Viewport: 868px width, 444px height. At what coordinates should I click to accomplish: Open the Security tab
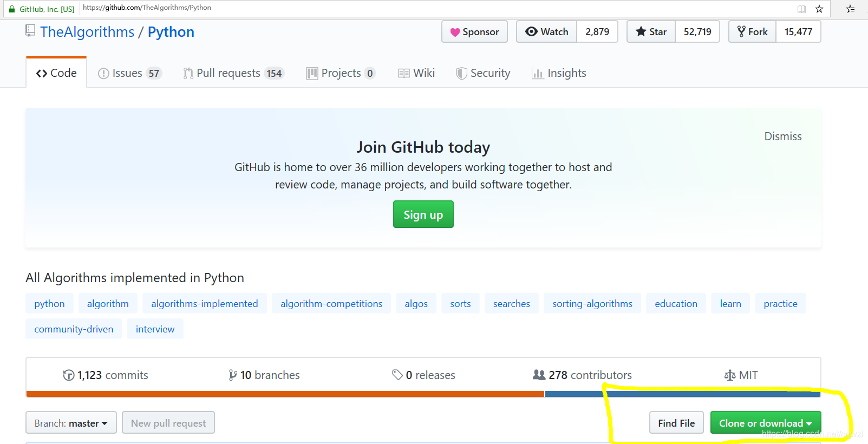[x=483, y=73]
